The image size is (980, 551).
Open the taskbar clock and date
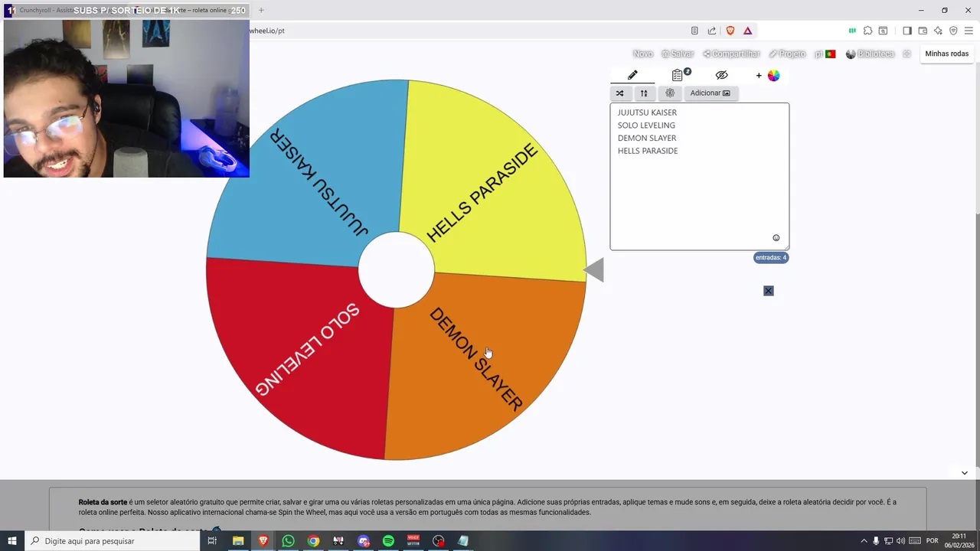coord(959,541)
